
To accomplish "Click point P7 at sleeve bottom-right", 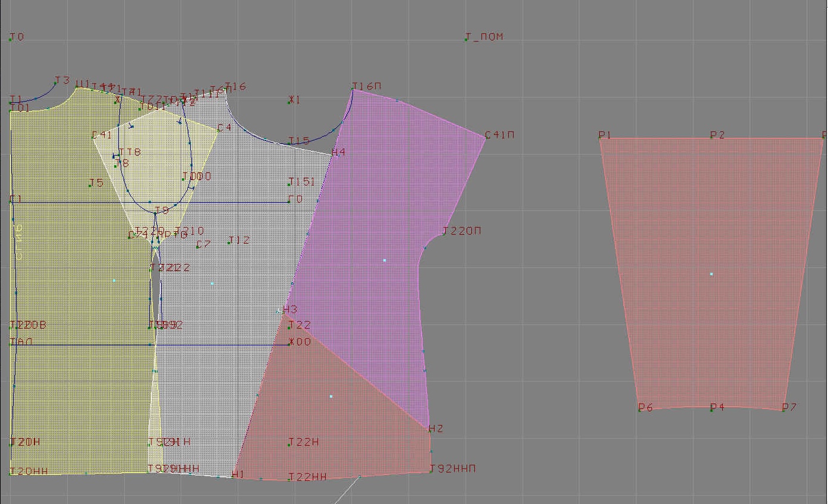I will pyautogui.click(x=783, y=409).
